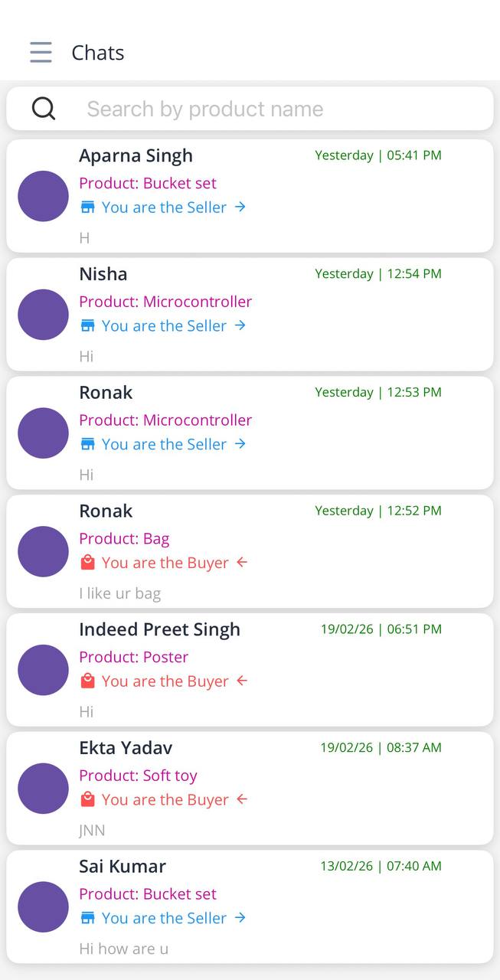Click 'You are the Buyer' for the Soft toy chat

[165, 799]
